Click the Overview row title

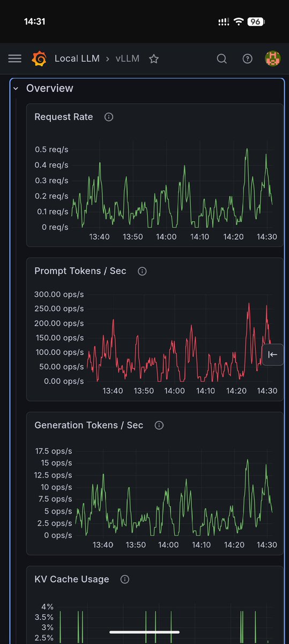(49, 88)
